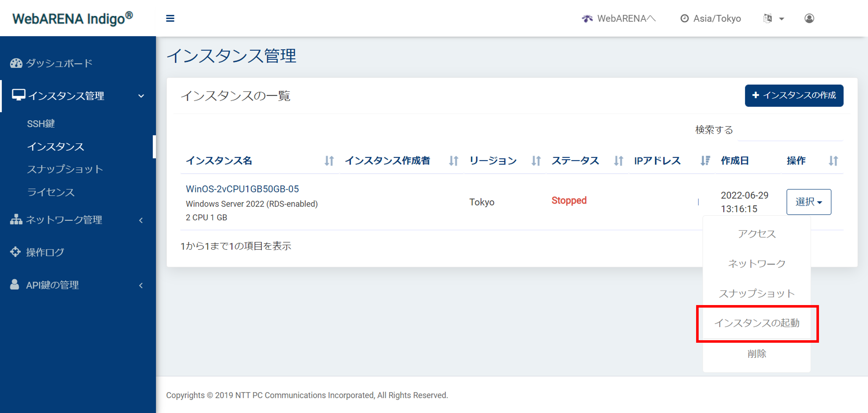Open the dashboard via its gauge icon

pos(16,63)
